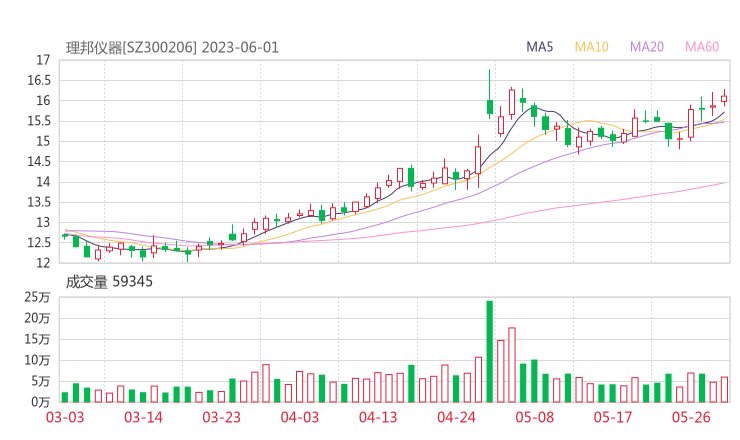Image resolution: width=740 pixels, height=440 pixels.
Task: Click the MA5 legend label
Action: [x=539, y=47]
